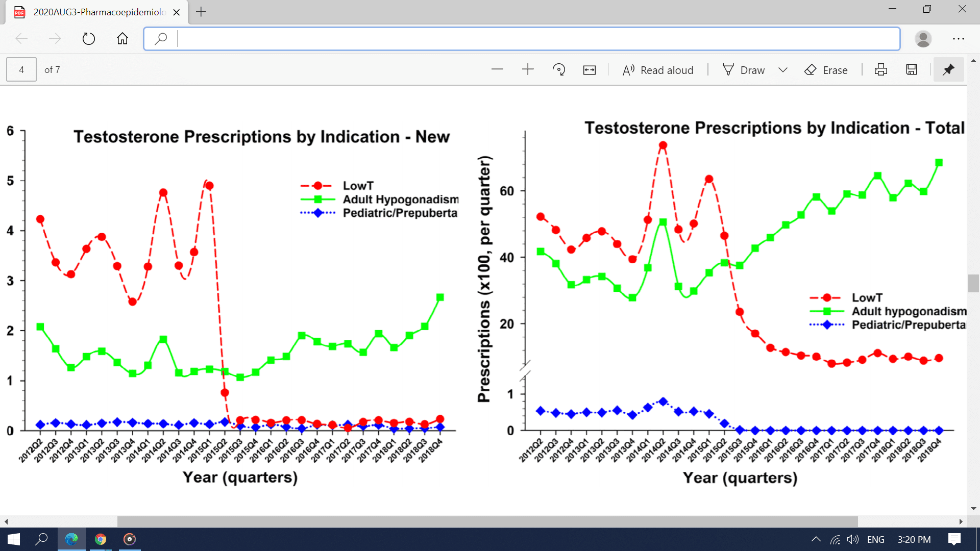This screenshot has height=551, width=980.
Task: Open the Settings and more menu
Action: 959,39
